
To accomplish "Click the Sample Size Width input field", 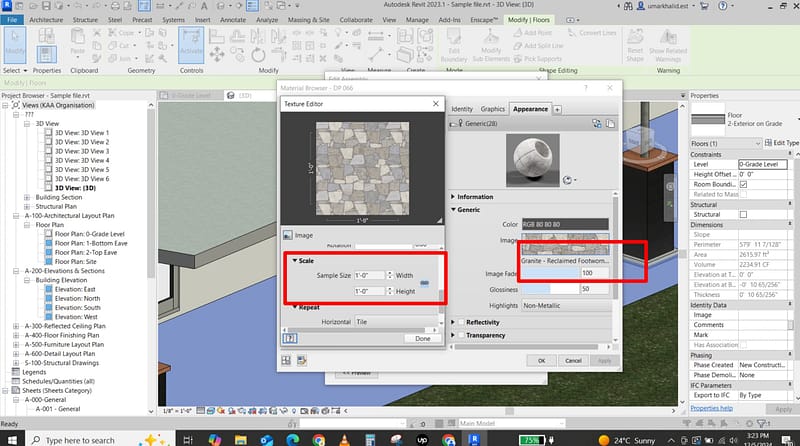I will click(x=370, y=274).
